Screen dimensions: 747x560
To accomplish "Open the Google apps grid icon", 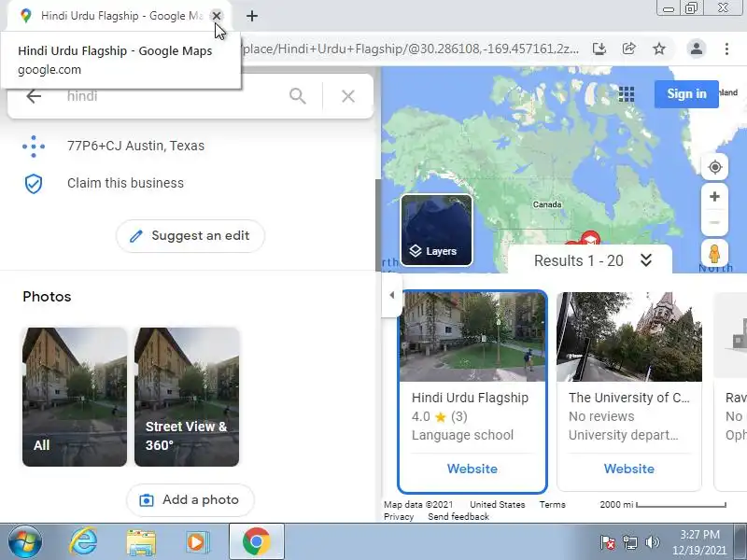I will [x=627, y=94].
